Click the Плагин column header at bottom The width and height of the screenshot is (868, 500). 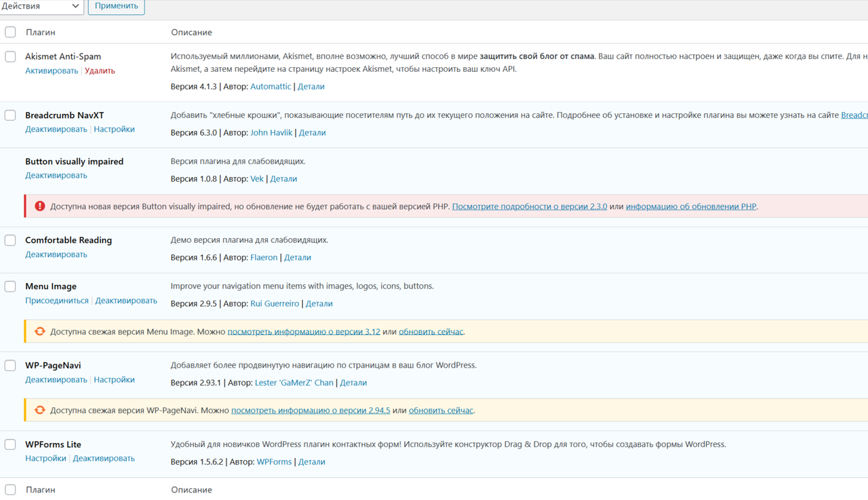[41, 490]
